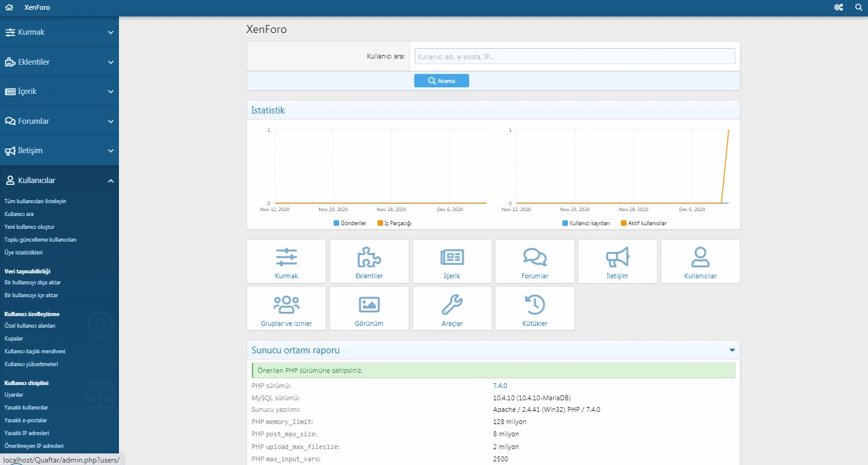The image size is (868, 465).
Task: Open the admin quick-navigation gears icon
Action: [x=839, y=8]
